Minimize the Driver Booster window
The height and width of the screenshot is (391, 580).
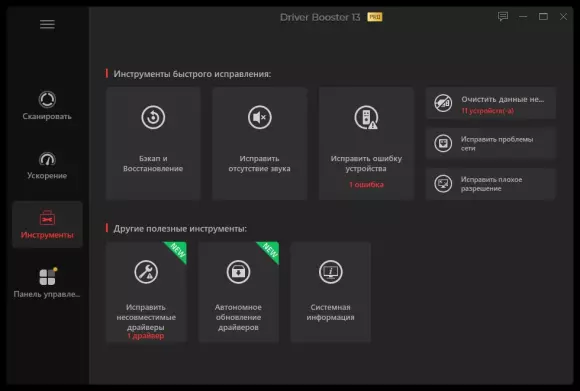pyautogui.click(x=523, y=17)
